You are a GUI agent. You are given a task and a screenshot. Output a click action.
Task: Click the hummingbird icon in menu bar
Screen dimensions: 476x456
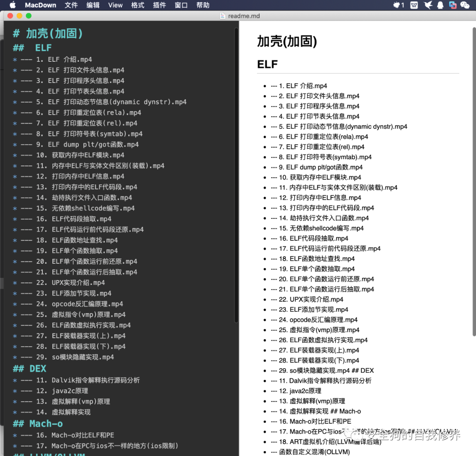(427, 5)
